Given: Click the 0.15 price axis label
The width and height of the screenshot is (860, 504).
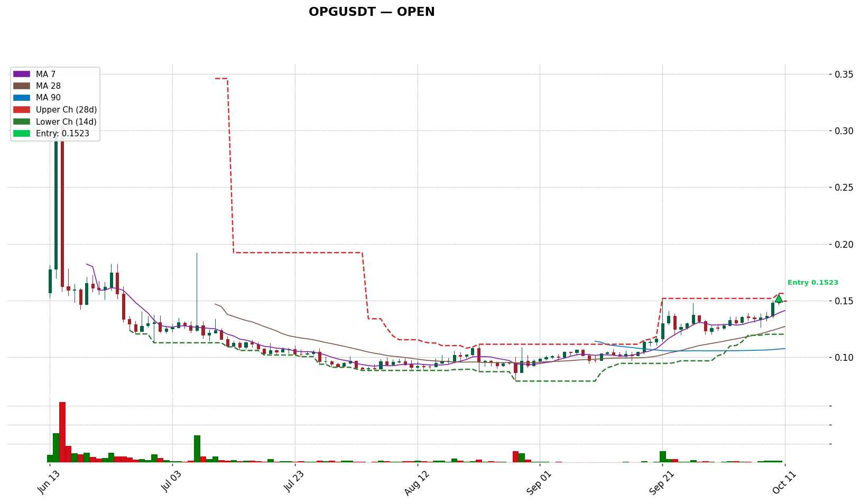Looking at the screenshot, I should click(x=845, y=301).
